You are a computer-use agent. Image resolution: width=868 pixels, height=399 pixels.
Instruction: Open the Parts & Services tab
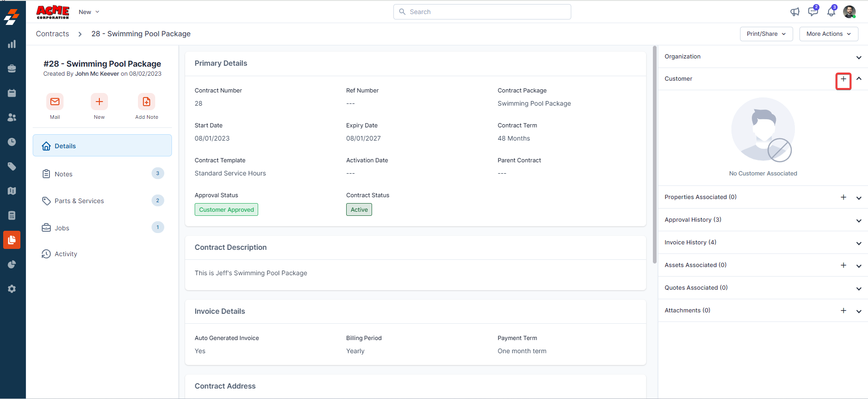point(79,201)
